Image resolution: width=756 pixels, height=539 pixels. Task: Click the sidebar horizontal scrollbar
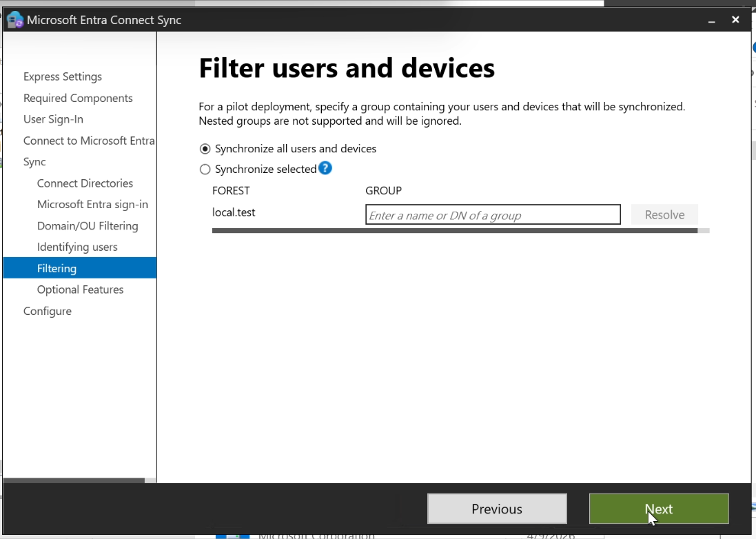coord(74,480)
